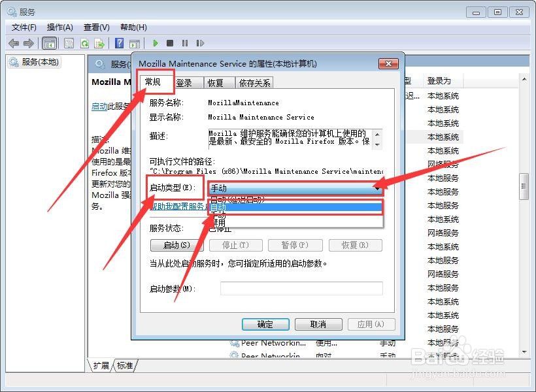536x392 pixels.
Task: Toggle the show/hide console tree toolbar icon
Action: [x=49, y=43]
